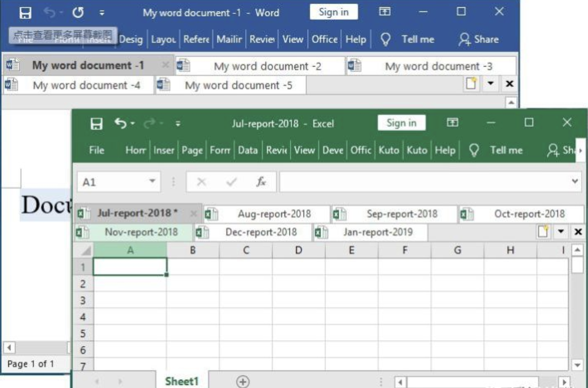This screenshot has height=388, width=588.
Task: Open the Help tab in Word
Action: point(356,39)
